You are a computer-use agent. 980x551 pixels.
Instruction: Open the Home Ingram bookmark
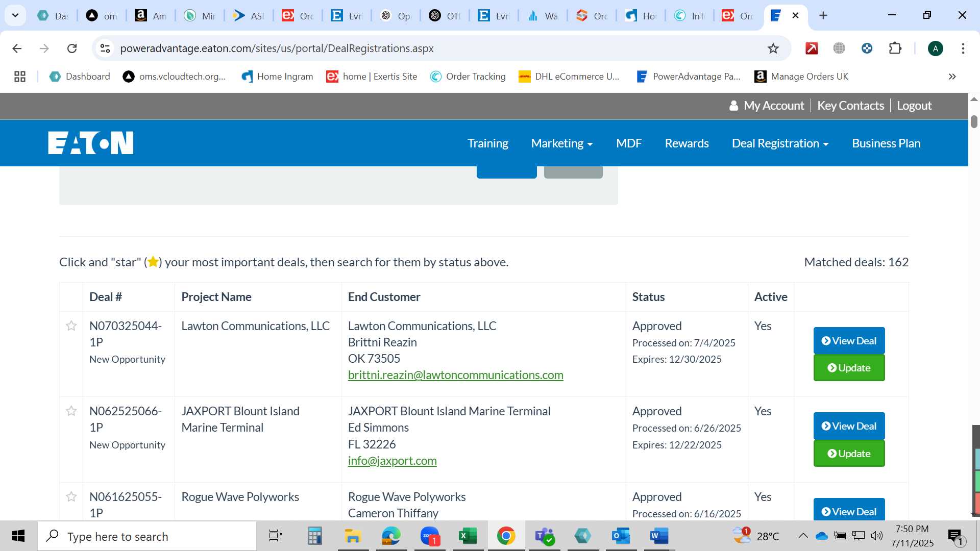[277, 77]
